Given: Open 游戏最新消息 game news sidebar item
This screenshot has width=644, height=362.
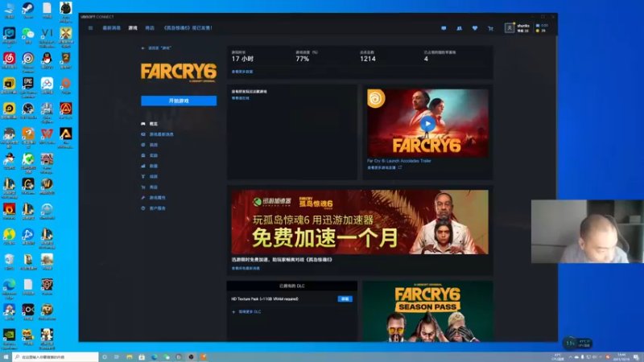Looking at the screenshot, I should 157,134.
